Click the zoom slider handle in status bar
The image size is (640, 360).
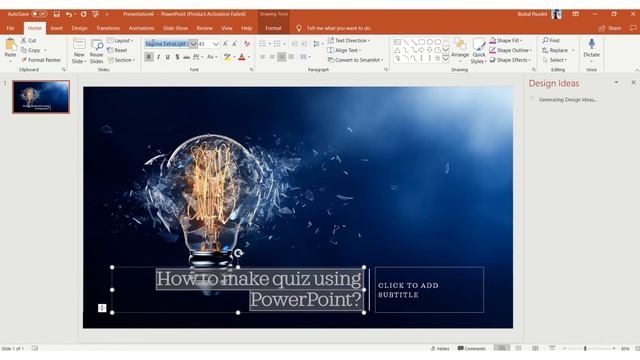coord(585,349)
